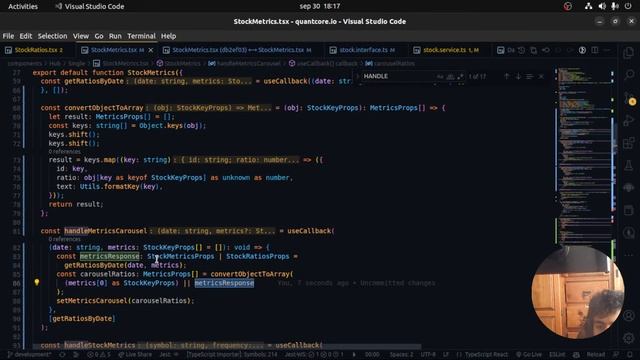Open errors and warnings in status bar
640x360 pixels.
[x=99, y=355]
